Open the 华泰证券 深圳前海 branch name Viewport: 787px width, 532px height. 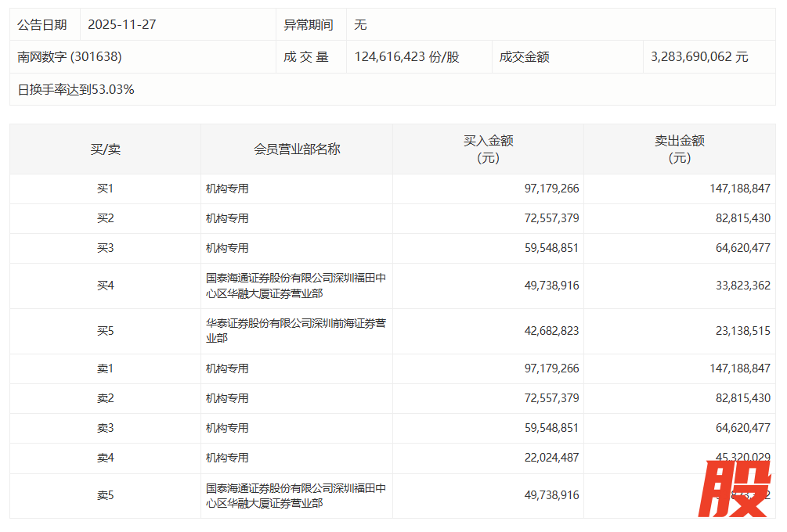click(x=296, y=331)
